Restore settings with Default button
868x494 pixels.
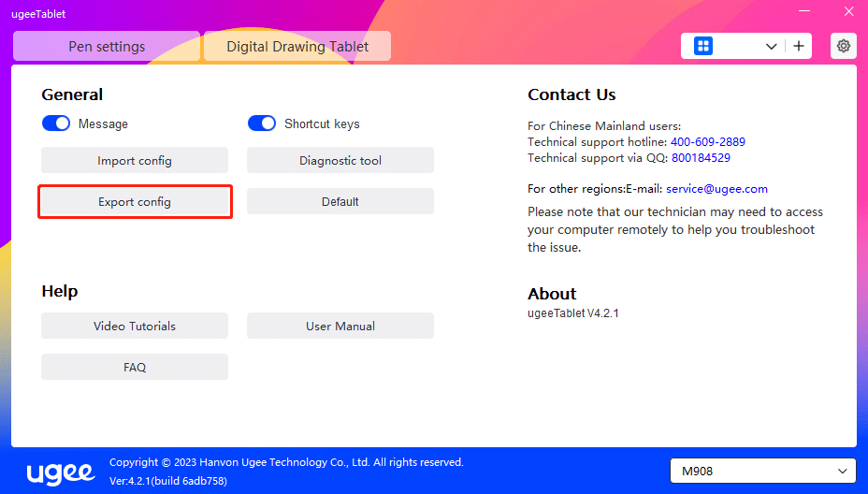pyautogui.click(x=340, y=201)
